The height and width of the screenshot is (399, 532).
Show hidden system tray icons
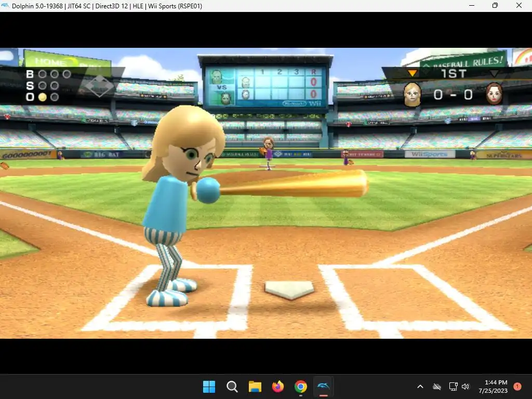pos(420,387)
